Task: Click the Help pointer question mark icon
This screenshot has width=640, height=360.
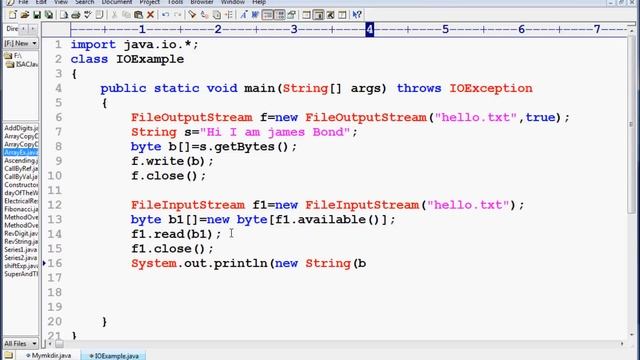Action: coord(357,15)
